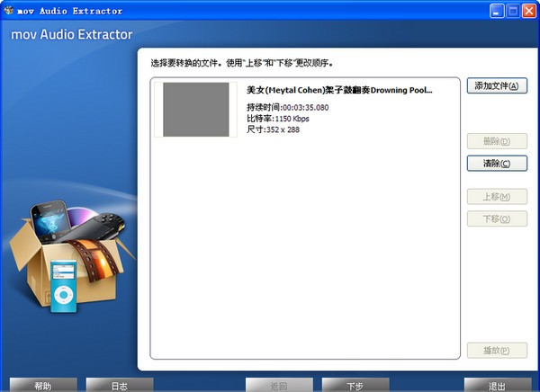540x392 pixels.
Task: Click the duration text 00:03:35.080
Action: (x=305, y=107)
